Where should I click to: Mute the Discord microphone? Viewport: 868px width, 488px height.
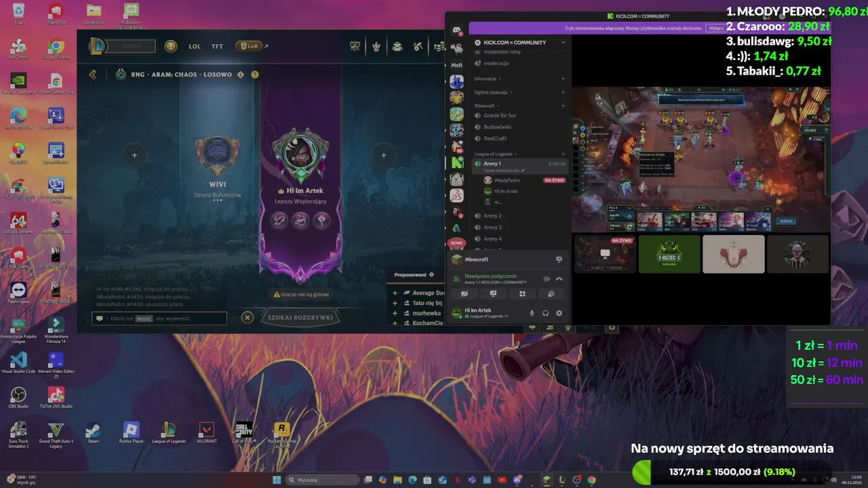point(532,313)
